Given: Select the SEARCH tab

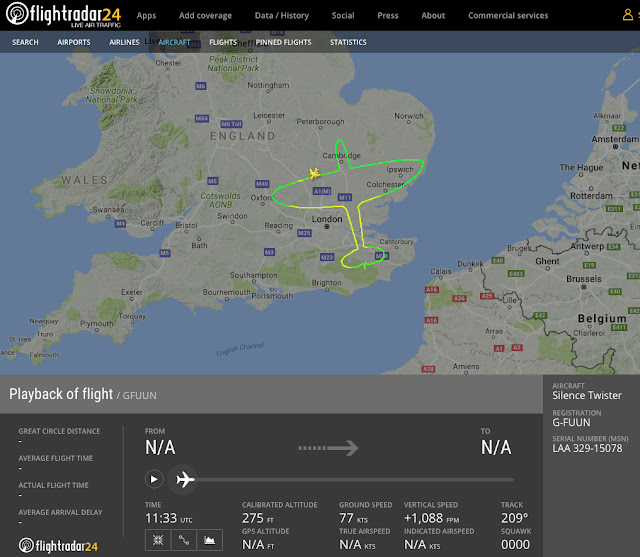Looking at the screenshot, I should click(25, 42).
